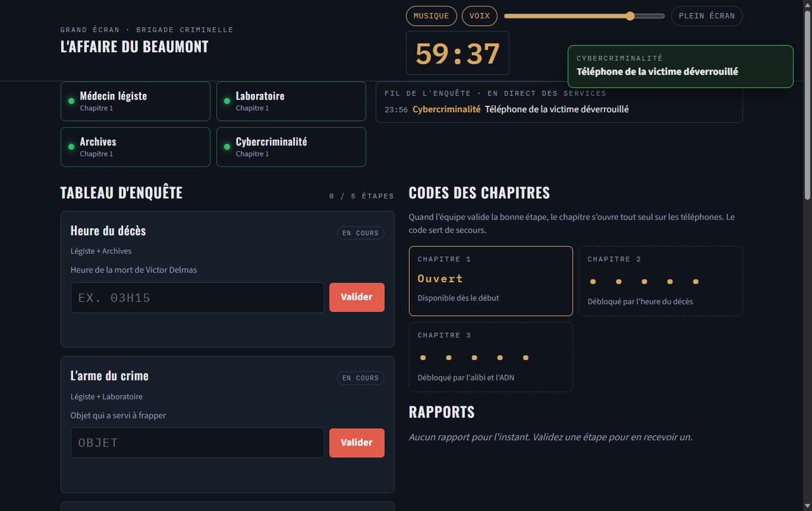Click 'Heure de la mort de Victor Delmas'

point(134,270)
